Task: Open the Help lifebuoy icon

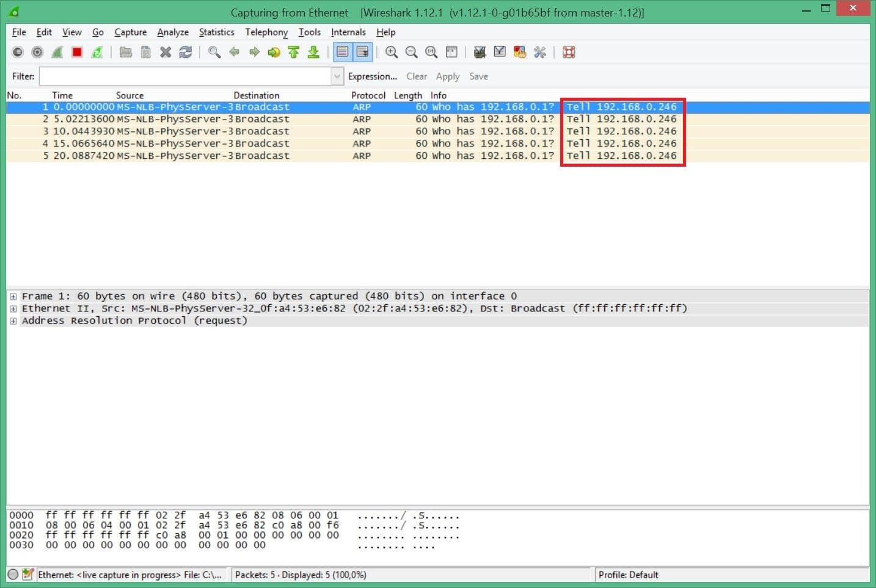Action: click(569, 53)
